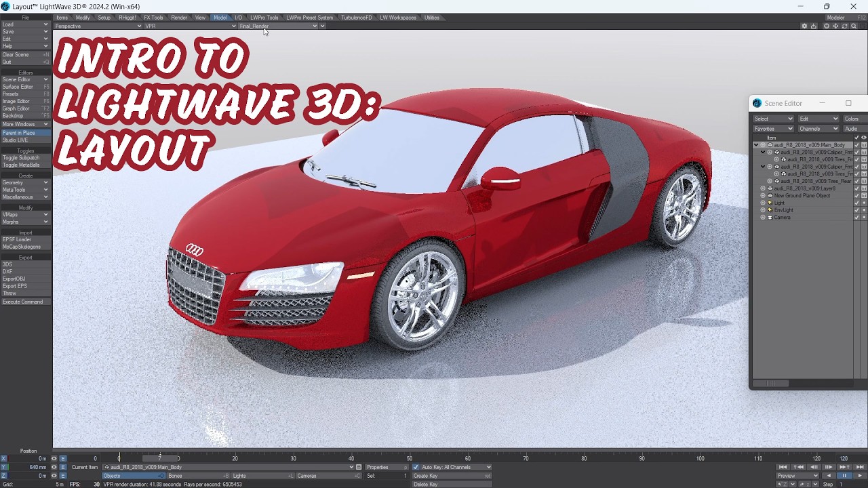868x488 pixels.
Task: Click the Light bulb icon in Scene Editor
Action: [x=770, y=203]
